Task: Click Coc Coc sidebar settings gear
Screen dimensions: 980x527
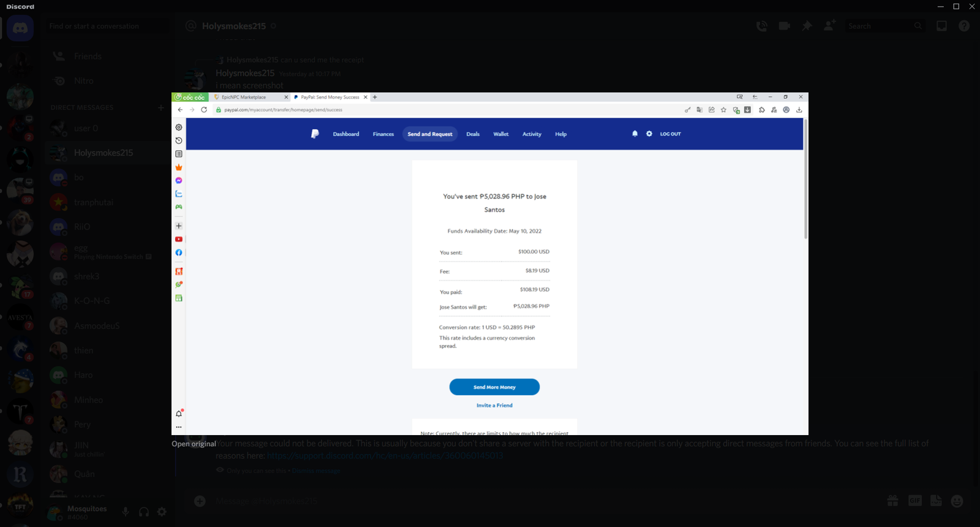Action: (179, 127)
